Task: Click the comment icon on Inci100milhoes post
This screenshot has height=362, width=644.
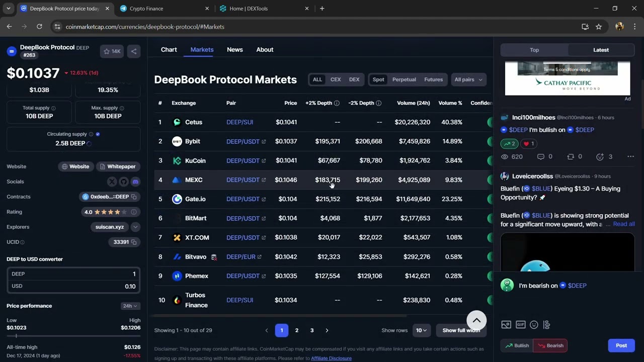Action: pos(540,157)
